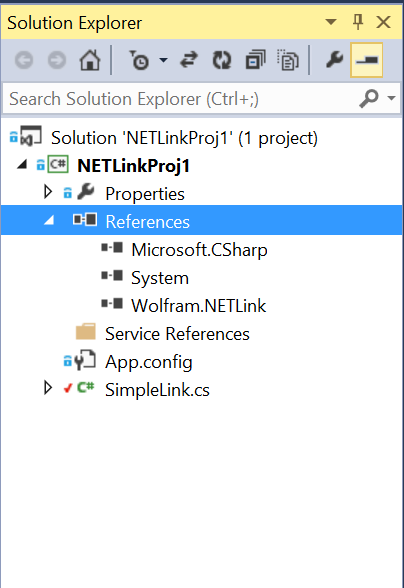The image size is (404, 588).
Task: Click the Collapse All icon
Action: pyautogui.click(x=255, y=60)
